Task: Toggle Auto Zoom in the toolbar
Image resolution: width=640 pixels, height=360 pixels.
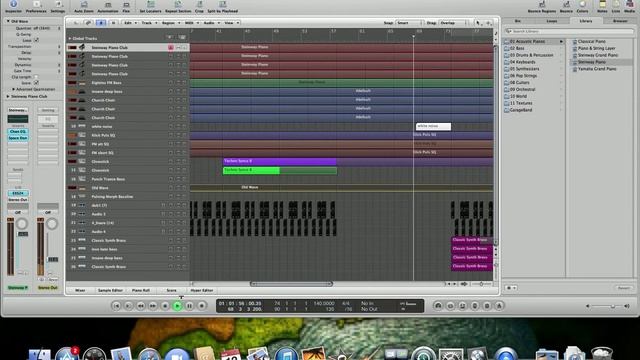Action: tap(84, 6)
